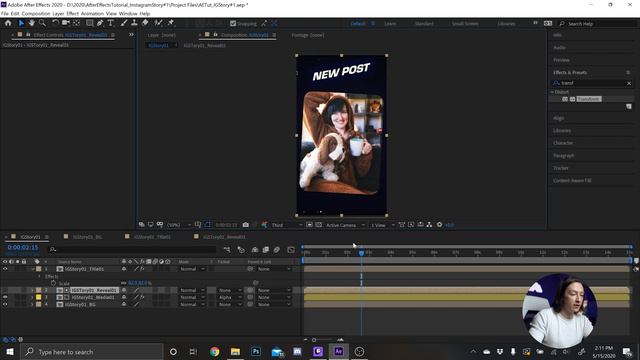The width and height of the screenshot is (640, 360).
Task: Click the Transform effect in Effects & Presets
Action: coord(589,99)
